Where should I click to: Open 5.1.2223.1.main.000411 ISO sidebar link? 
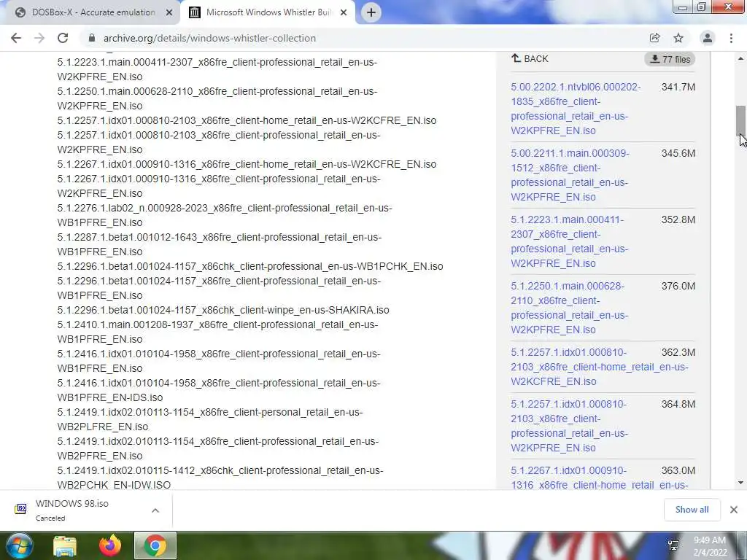point(569,241)
